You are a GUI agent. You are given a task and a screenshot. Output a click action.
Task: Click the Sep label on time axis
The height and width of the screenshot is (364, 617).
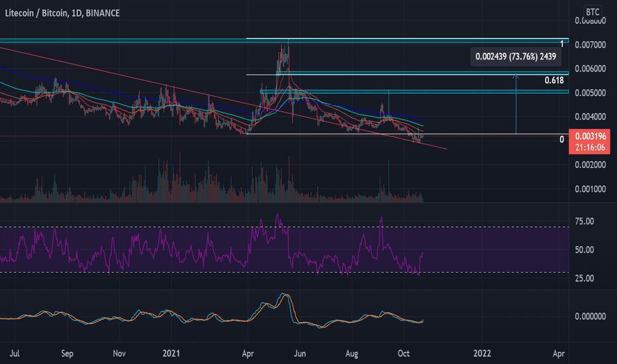pyautogui.click(x=68, y=353)
